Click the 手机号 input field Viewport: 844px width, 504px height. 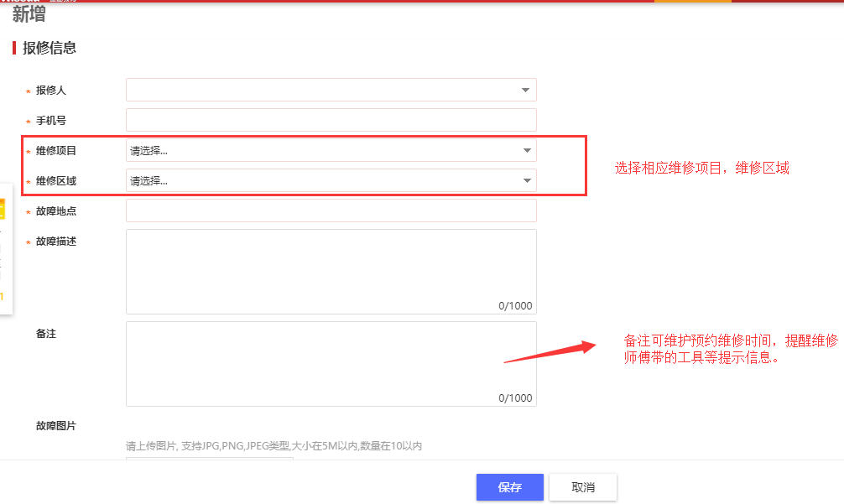tap(331, 120)
